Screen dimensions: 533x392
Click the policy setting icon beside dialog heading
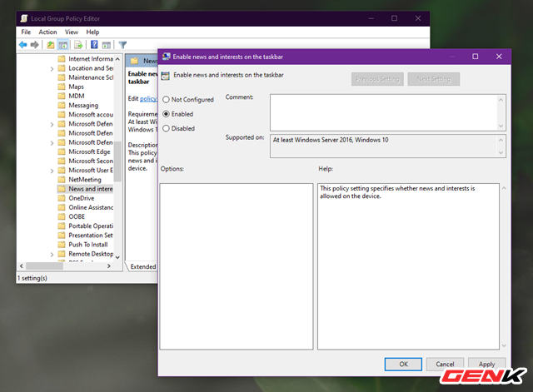click(x=165, y=76)
